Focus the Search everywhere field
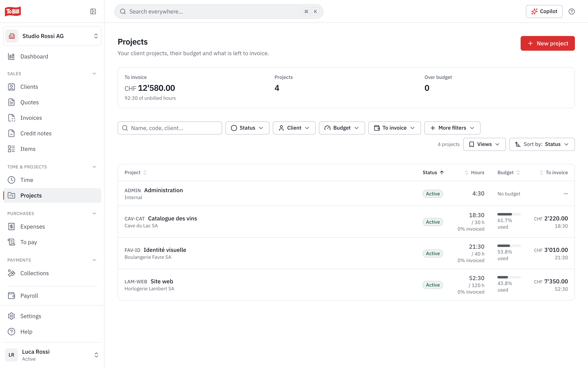The width and height of the screenshot is (588, 368). 219,11
